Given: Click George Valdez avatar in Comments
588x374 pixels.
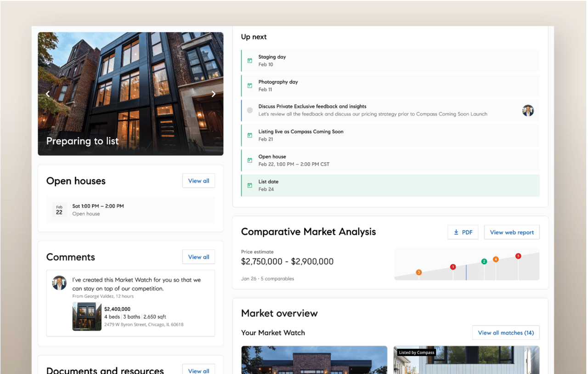Looking at the screenshot, I should [59, 283].
